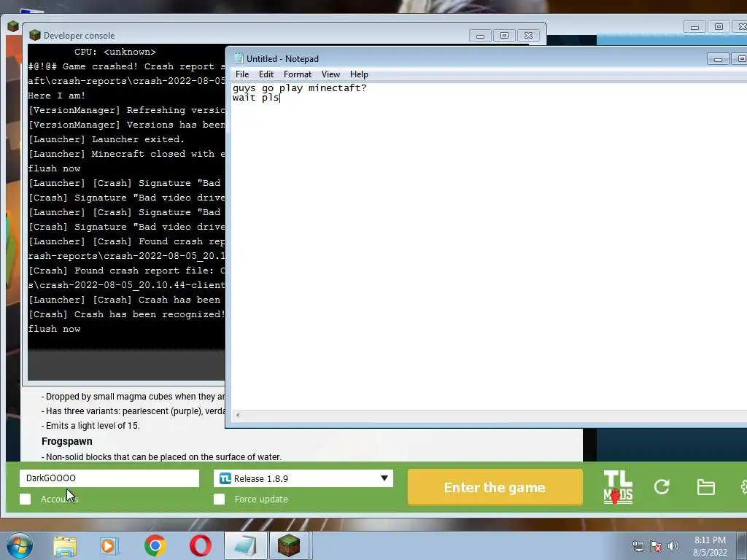Click the refresh icon in launcher
The height and width of the screenshot is (560, 747).
(x=662, y=486)
